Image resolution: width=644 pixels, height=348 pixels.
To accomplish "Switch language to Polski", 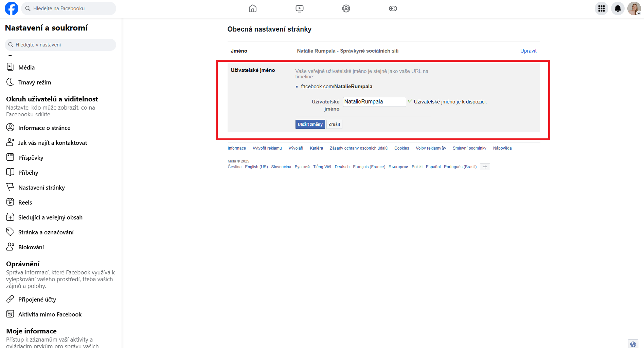I will point(417,167).
